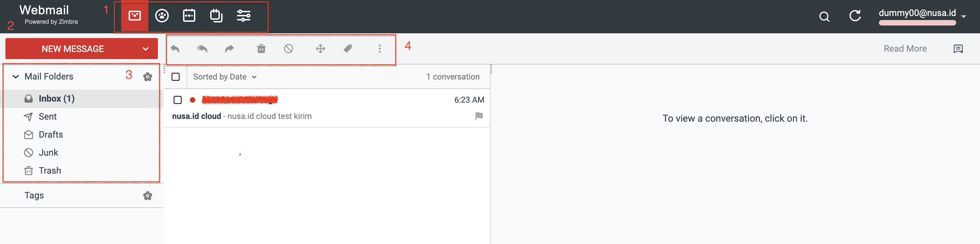Click the account quota bar under email
The height and width of the screenshot is (244, 980).
point(917,23)
